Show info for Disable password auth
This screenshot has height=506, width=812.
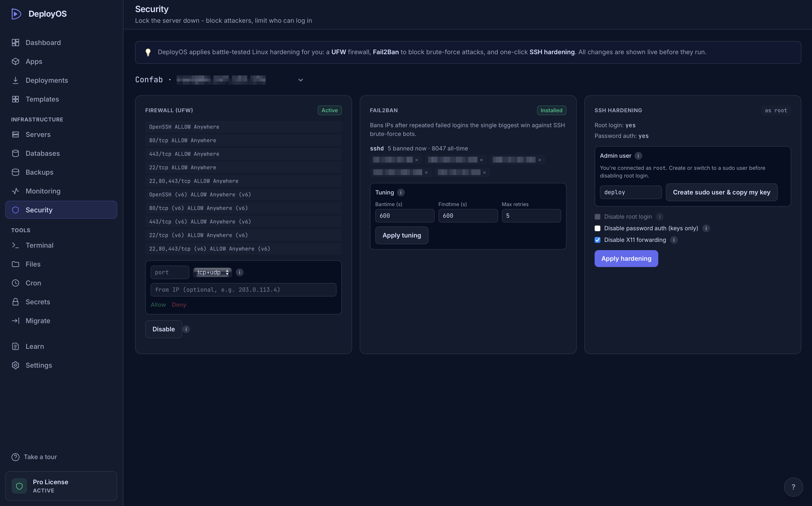(706, 228)
